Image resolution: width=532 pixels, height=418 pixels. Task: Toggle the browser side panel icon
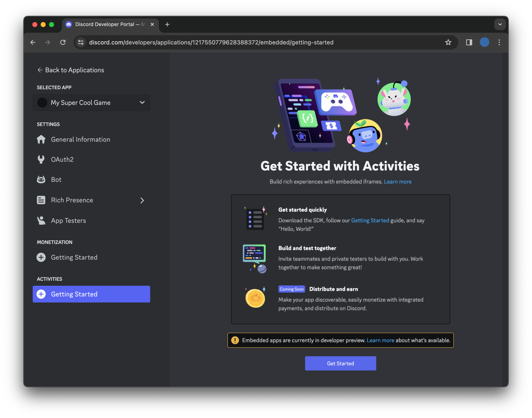pyautogui.click(x=469, y=42)
